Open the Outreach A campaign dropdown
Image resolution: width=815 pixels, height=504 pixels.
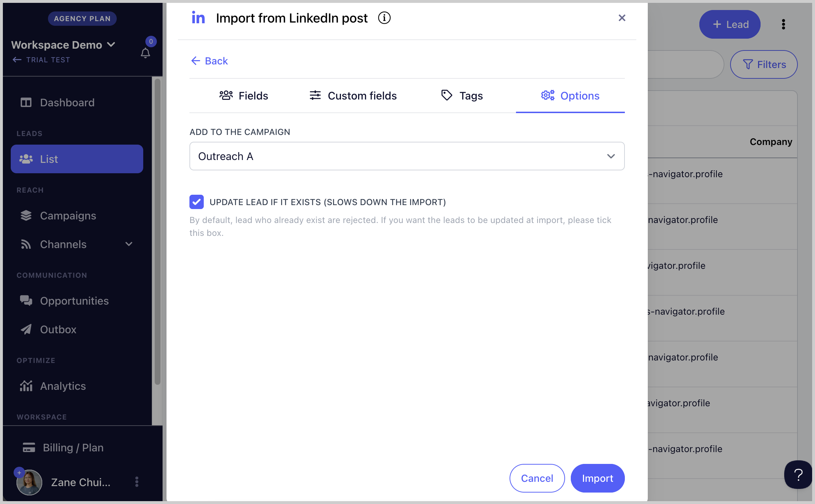tap(407, 156)
